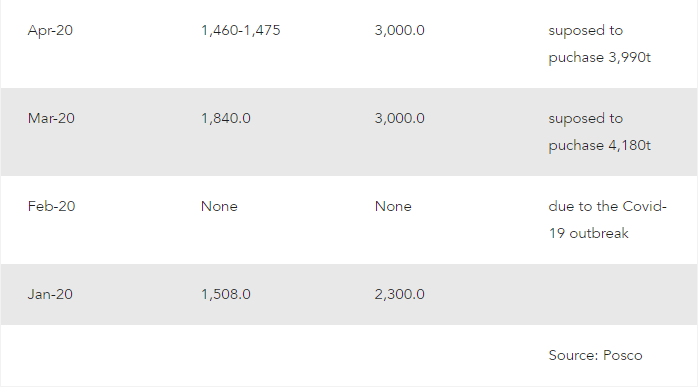698x387 pixels.
Task: Click the Mar-20 date cell
Action: pos(51,118)
